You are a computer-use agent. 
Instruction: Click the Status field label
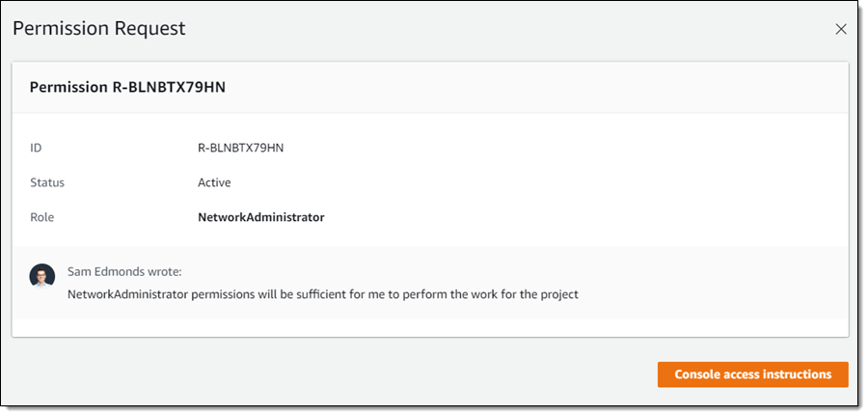point(47,182)
